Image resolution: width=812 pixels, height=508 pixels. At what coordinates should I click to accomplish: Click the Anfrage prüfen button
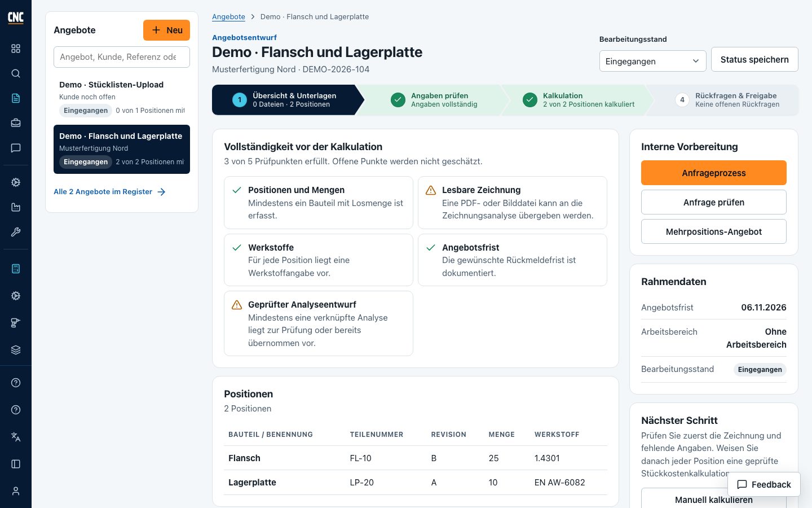coord(713,202)
